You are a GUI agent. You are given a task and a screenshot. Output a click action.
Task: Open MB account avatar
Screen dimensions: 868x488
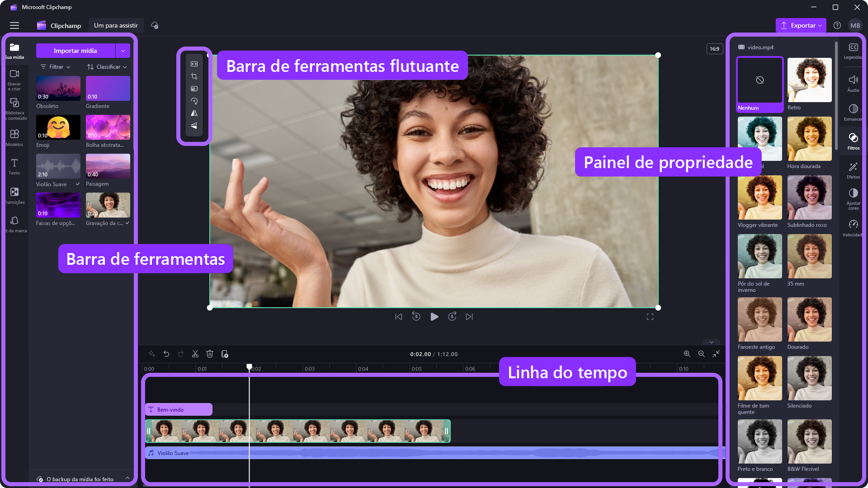855,25
